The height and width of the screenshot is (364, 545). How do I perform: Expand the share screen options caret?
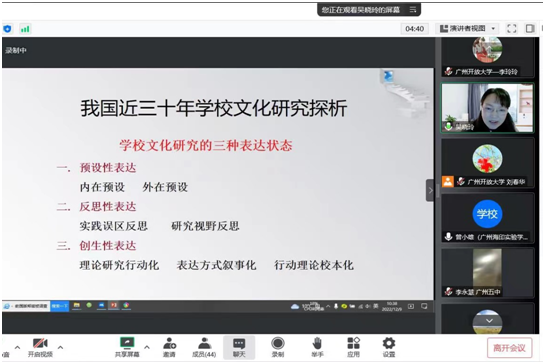click(x=147, y=347)
